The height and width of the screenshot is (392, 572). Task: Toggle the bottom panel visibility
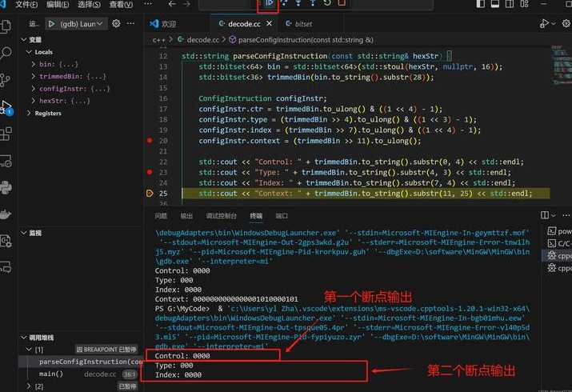(x=495, y=4)
